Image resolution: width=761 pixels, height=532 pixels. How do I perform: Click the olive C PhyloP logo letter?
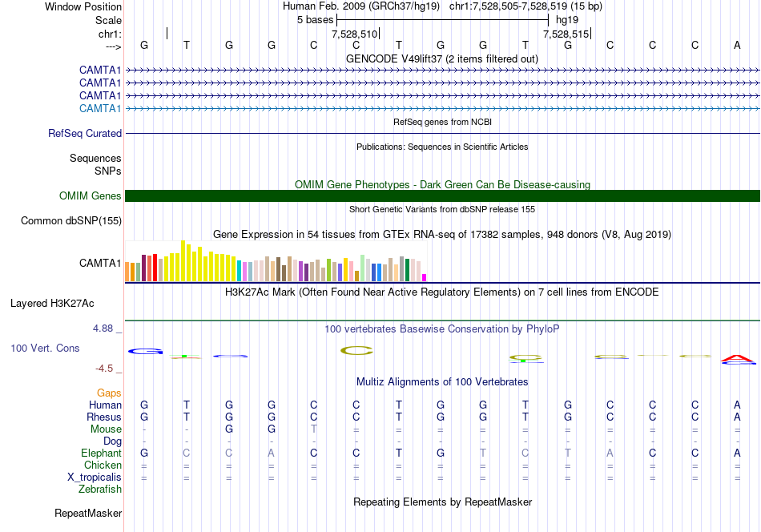coord(356,350)
